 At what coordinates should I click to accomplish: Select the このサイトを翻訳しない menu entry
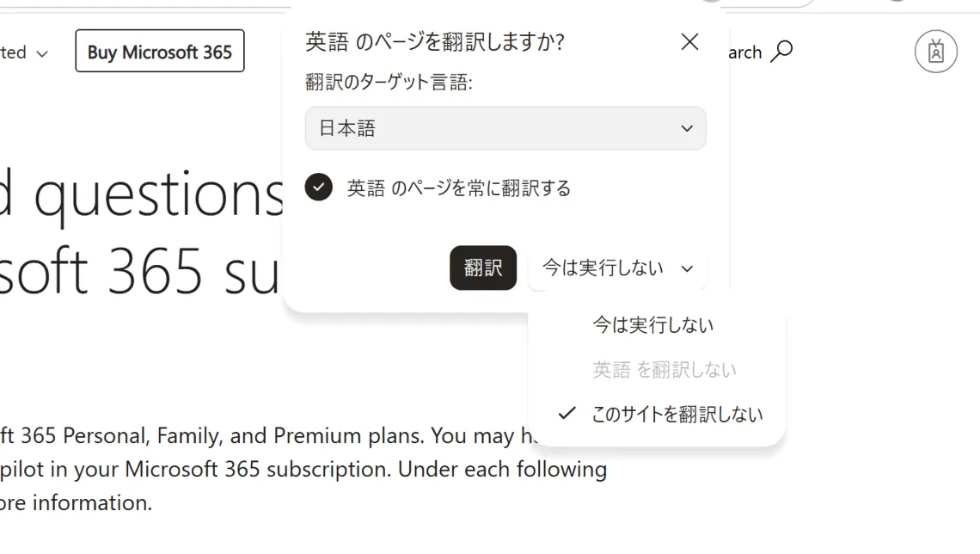coord(677,415)
